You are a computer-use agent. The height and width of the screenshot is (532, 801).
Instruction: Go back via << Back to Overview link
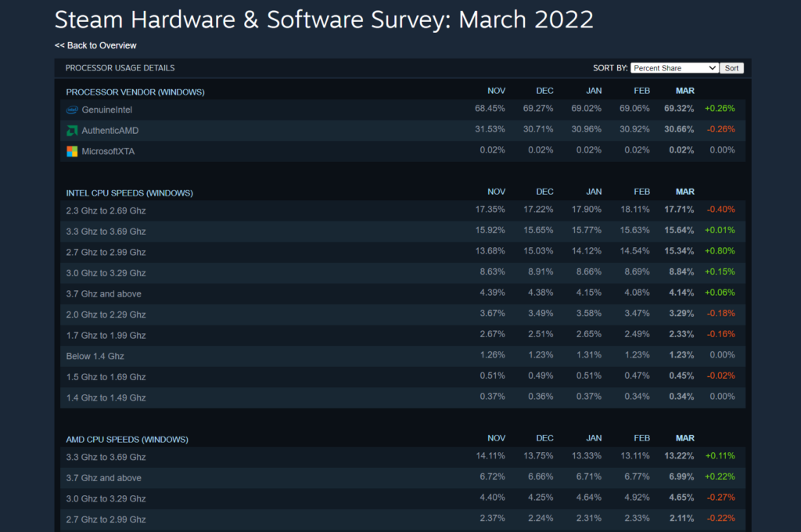point(95,45)
